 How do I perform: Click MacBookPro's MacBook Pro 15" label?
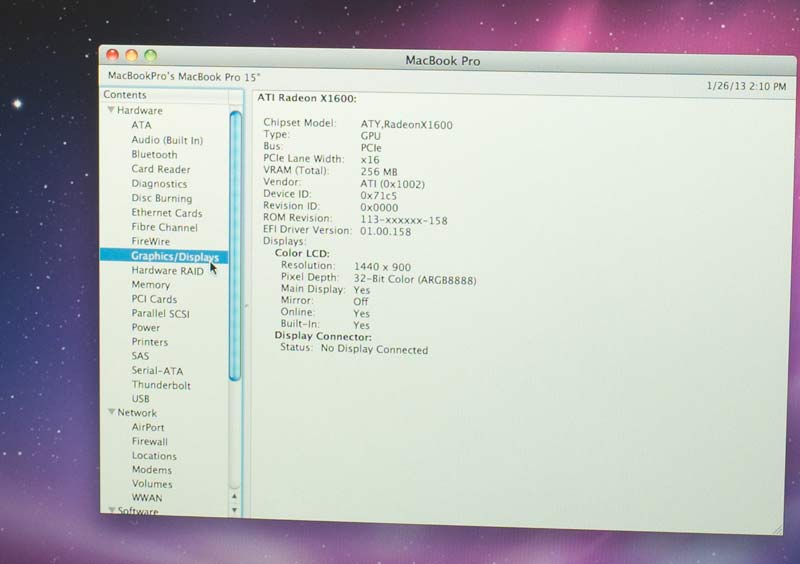point(184,77)
